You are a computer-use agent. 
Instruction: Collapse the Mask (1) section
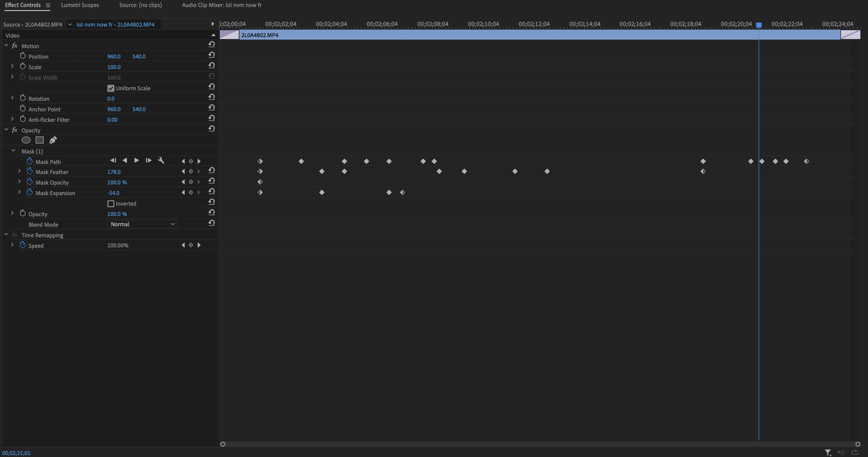14,150
